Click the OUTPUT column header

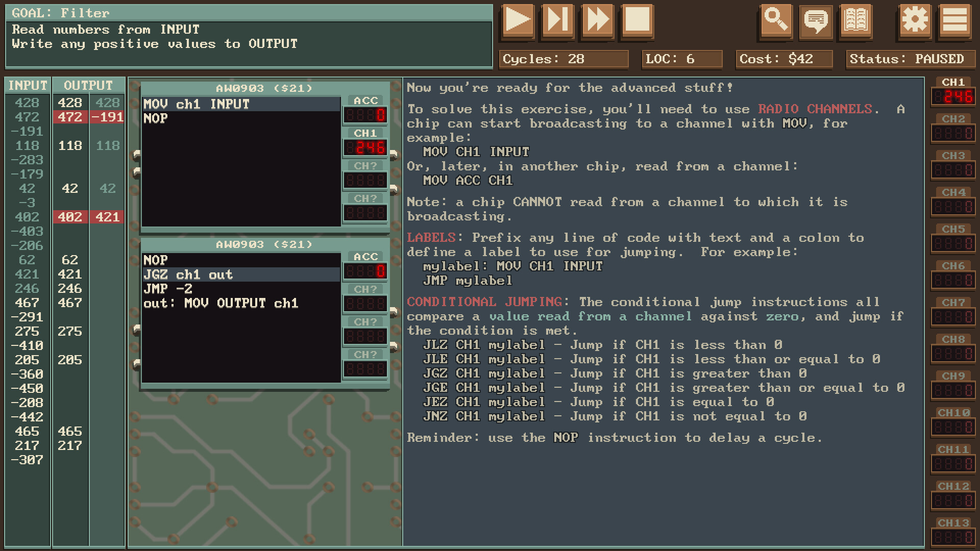click(x=88, y=86)
